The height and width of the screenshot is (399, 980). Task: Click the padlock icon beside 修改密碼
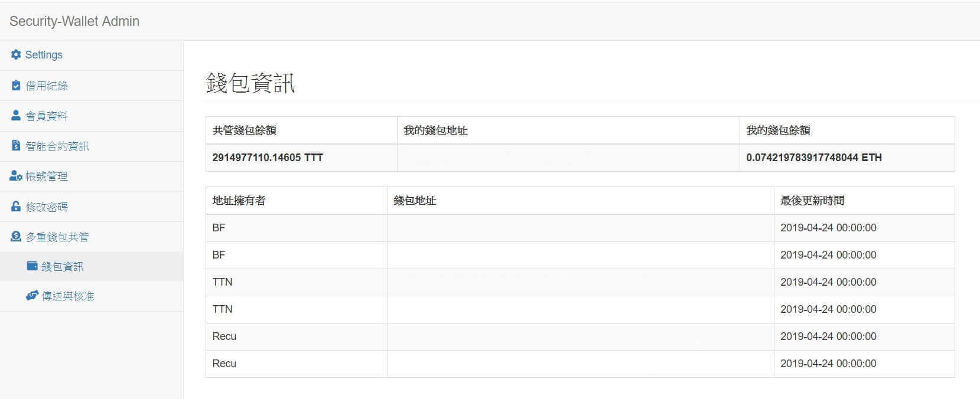pos(16,207)
